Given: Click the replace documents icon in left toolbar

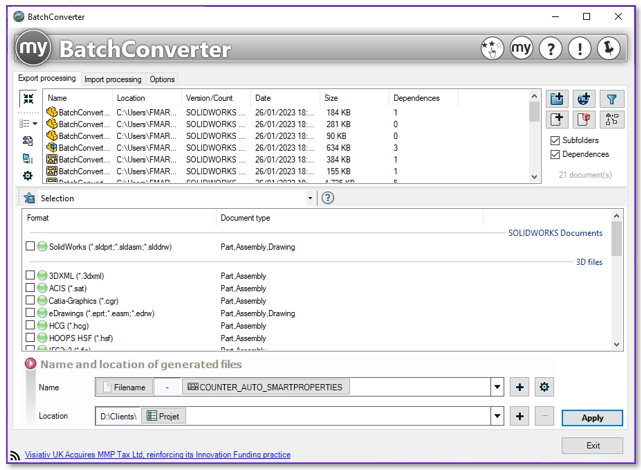Looking at the screenshot, I should [x=28, y=141].
